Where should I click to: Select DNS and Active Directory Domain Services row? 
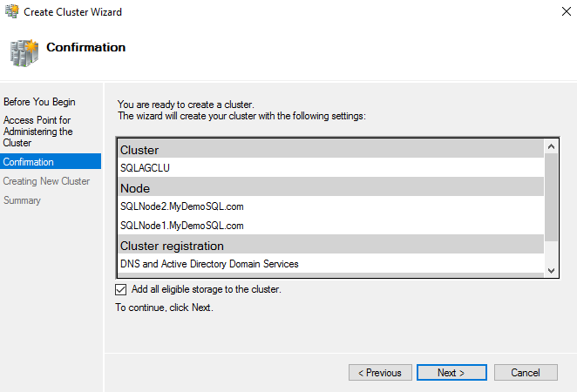coord(209,264)
